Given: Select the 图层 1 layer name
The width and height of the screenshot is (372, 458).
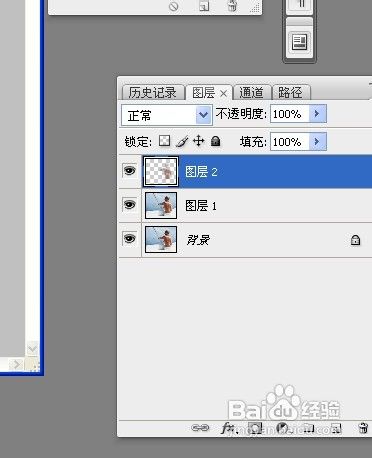Looking at the screenshot, I should (x=201, y=206).
